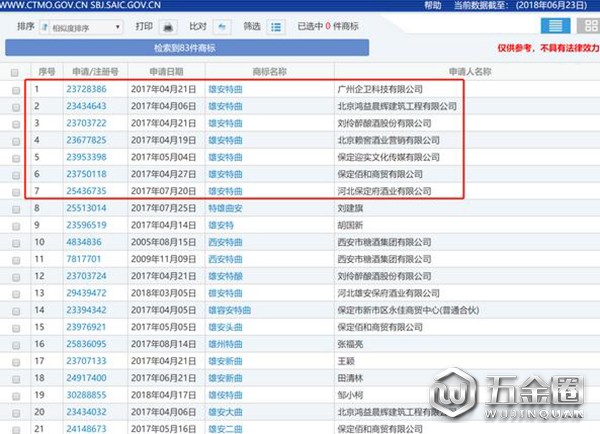Open registration number 24148673
The image size is (600, 434).
click(86, 429)
